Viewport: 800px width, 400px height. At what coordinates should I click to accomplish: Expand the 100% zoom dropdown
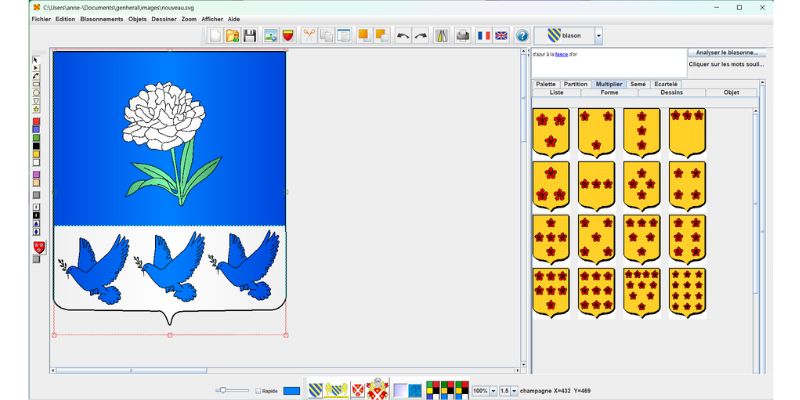[x=492, y=390]
